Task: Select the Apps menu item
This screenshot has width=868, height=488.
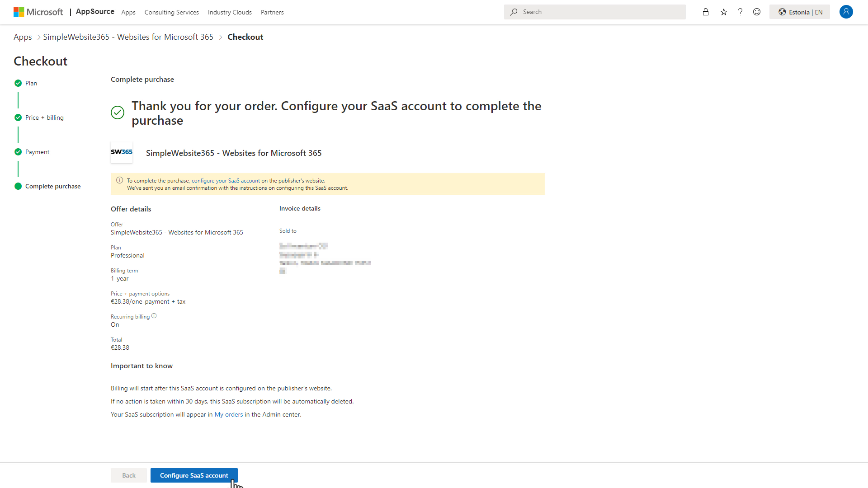Action: 127,12
